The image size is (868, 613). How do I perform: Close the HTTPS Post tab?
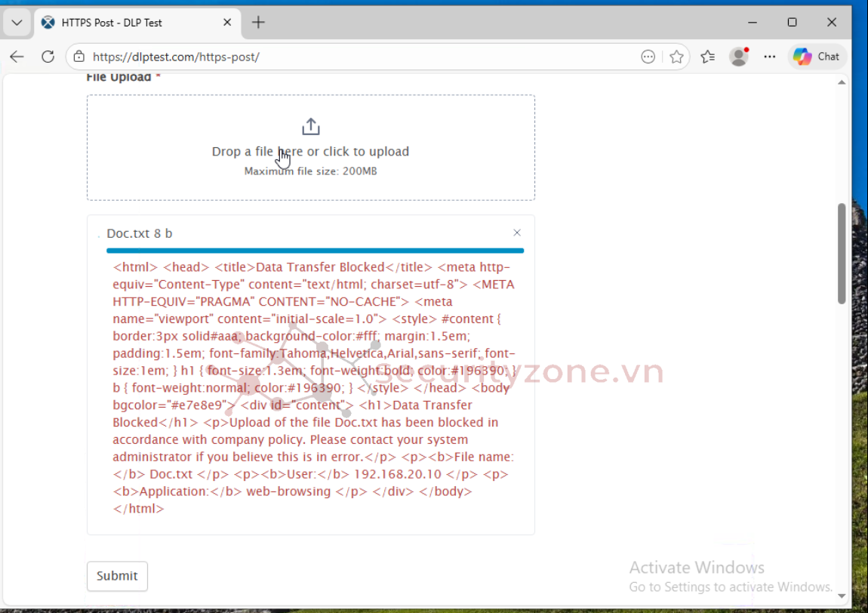click(x=227, y=23)
